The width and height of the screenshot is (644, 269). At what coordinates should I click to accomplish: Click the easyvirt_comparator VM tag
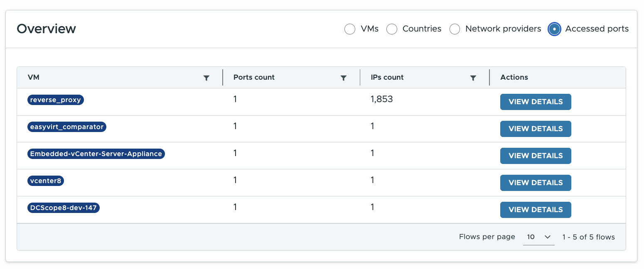pos(67,127)
